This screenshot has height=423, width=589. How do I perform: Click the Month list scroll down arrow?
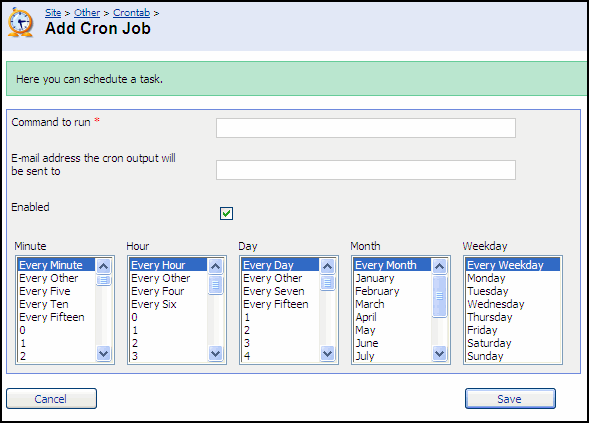point(439,353)
